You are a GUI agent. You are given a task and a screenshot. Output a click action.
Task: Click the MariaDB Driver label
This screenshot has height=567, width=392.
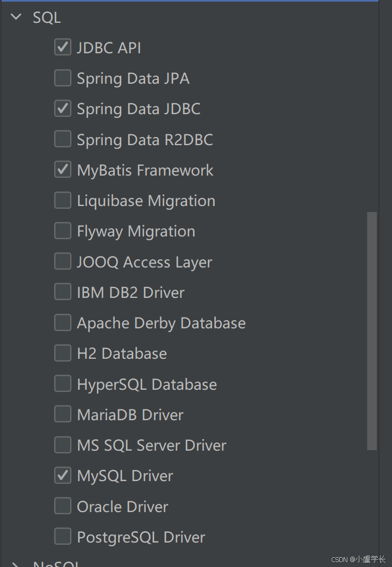130,415
